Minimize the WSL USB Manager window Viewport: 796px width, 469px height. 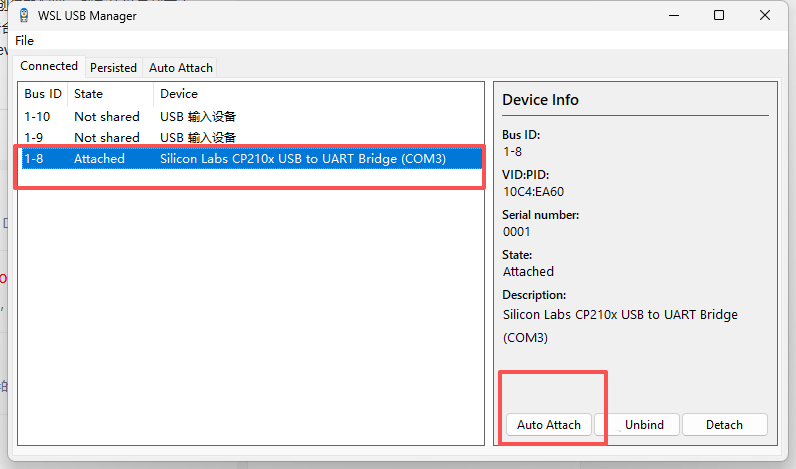pyautogui.click(x=674, y=15)
